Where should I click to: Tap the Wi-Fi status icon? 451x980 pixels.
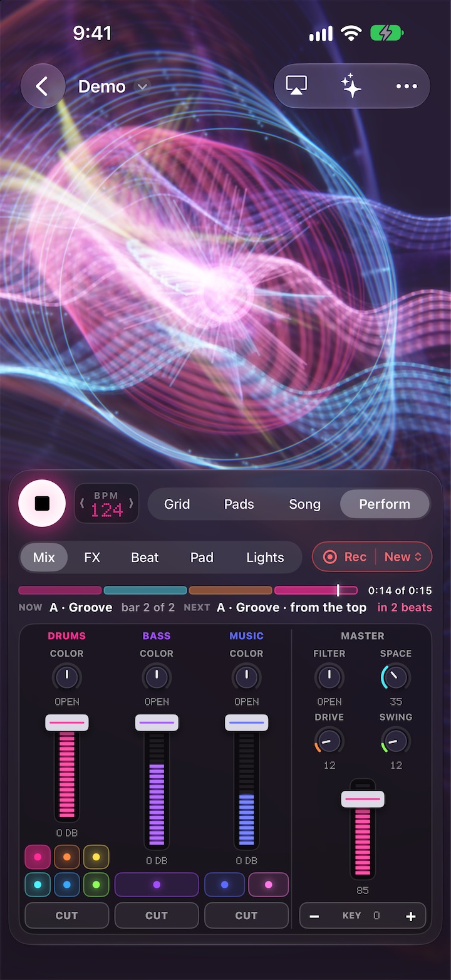pos(352,33)
